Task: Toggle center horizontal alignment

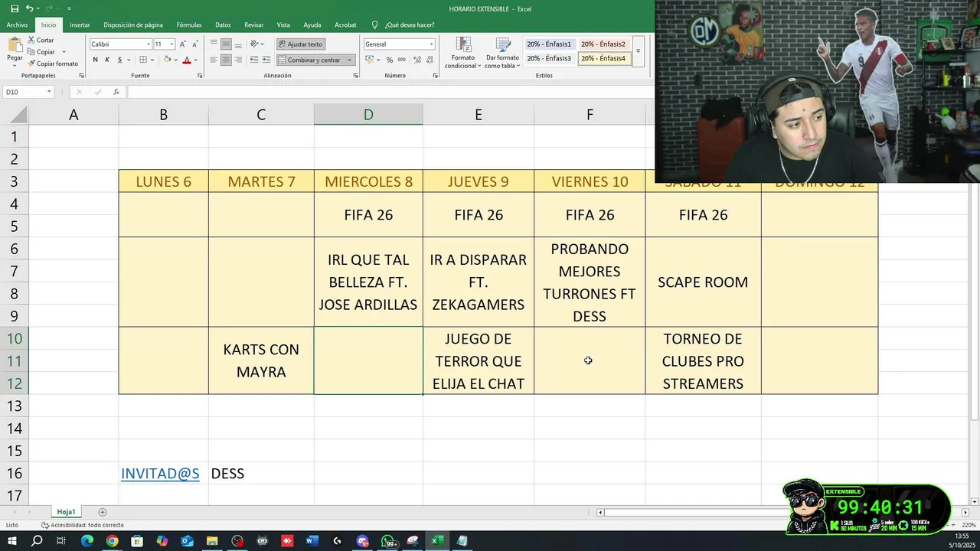Action: coord(226,60)
